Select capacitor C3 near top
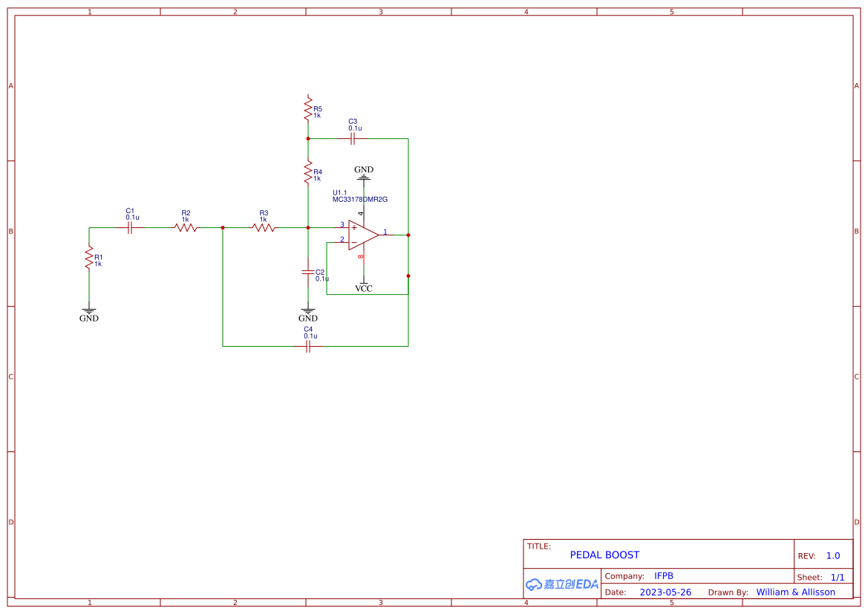This screenshot has width=868, height=614. tap(354, 137)
